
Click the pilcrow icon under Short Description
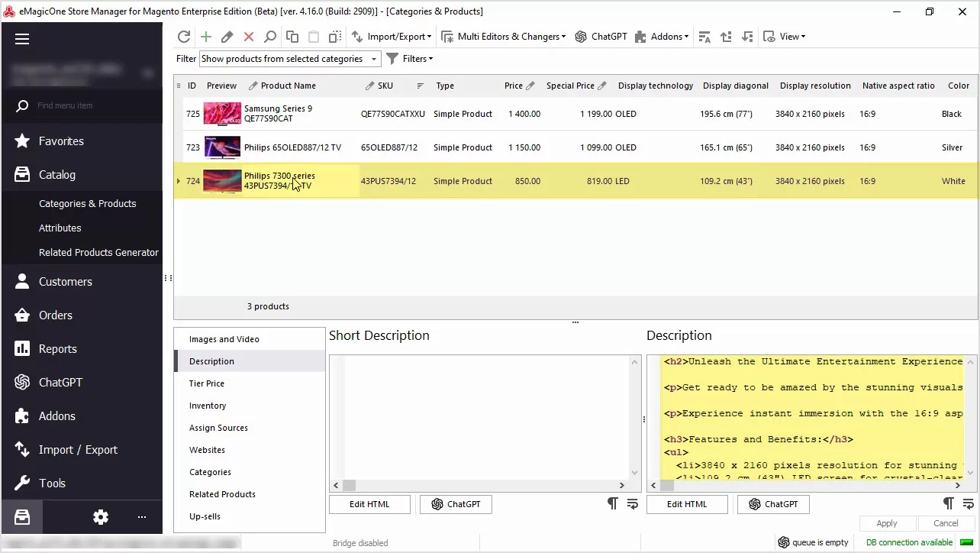click(x=612, y=503)
